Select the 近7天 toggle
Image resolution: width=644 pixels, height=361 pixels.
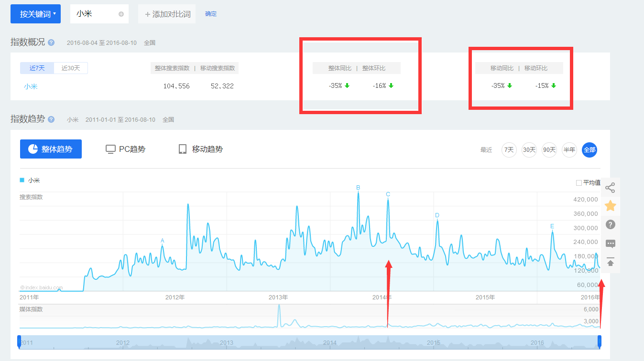click(37, 68)
